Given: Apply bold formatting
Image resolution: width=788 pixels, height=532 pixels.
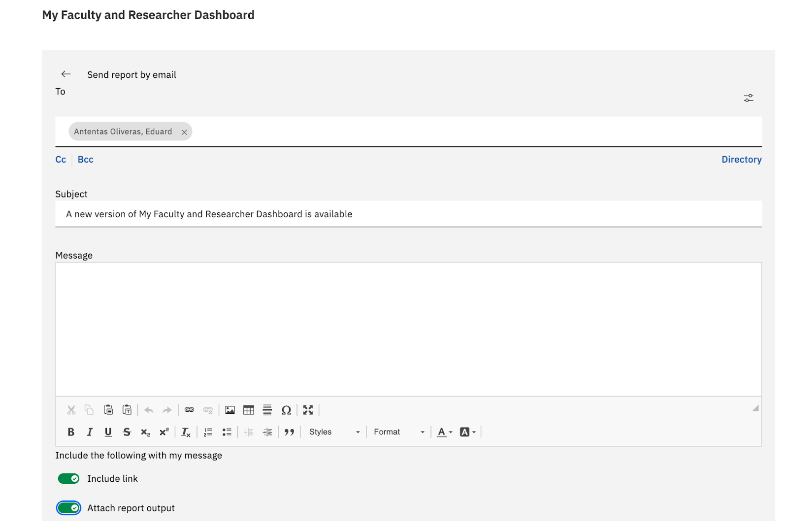Looking at the screenshot, I should click(71, 432).
